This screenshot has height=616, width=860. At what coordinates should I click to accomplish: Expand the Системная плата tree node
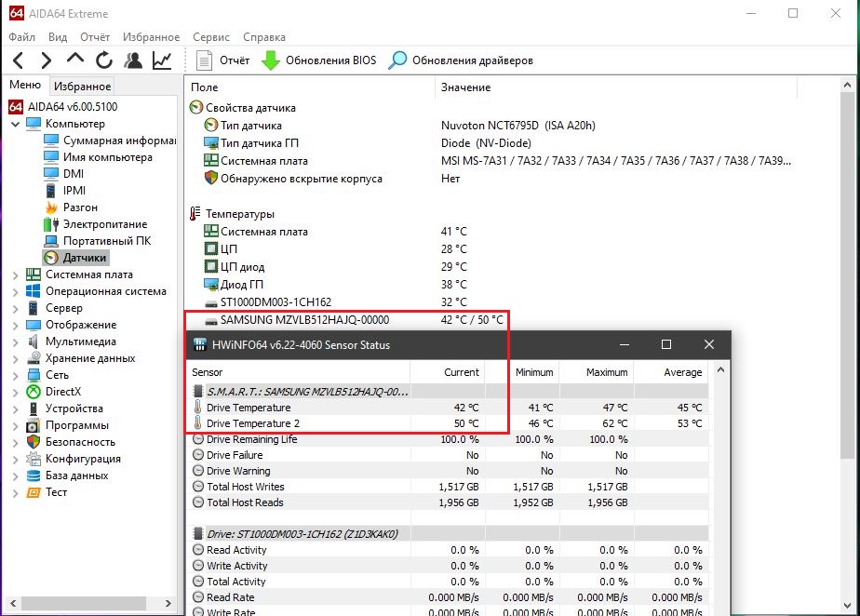tap(15, 275)
